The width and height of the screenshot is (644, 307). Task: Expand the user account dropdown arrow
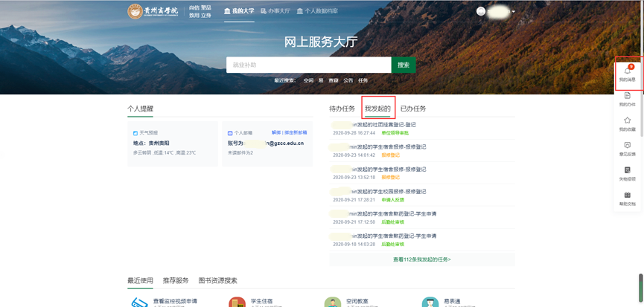pos(514,11)
